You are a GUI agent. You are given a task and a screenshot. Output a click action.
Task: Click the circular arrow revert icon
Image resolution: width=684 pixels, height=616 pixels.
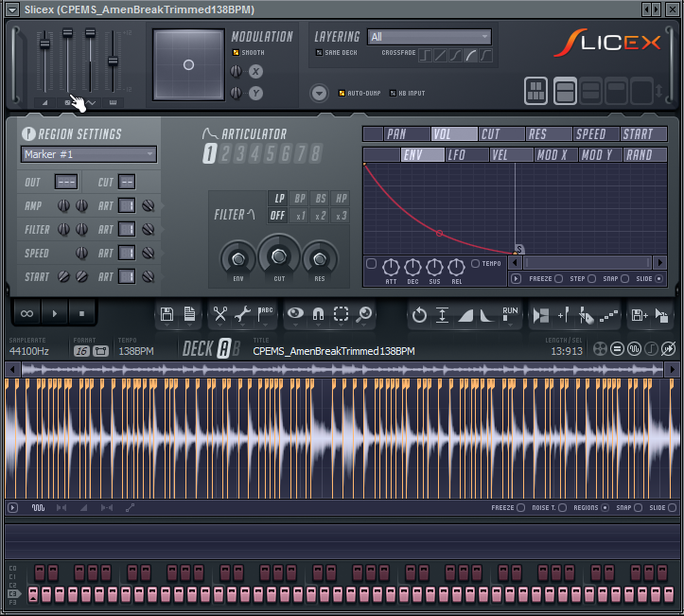pyautogui.click(x=419, y=315)
